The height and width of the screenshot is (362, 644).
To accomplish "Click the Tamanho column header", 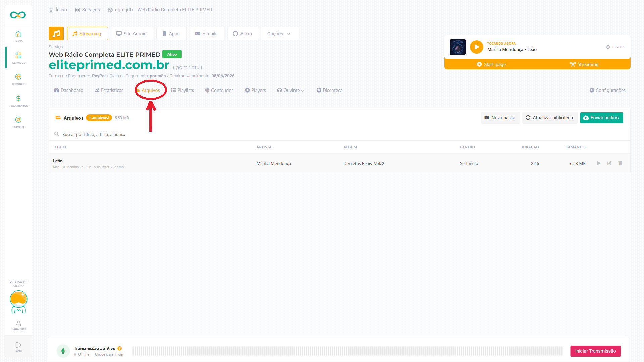I will click(x=576, y=147).
